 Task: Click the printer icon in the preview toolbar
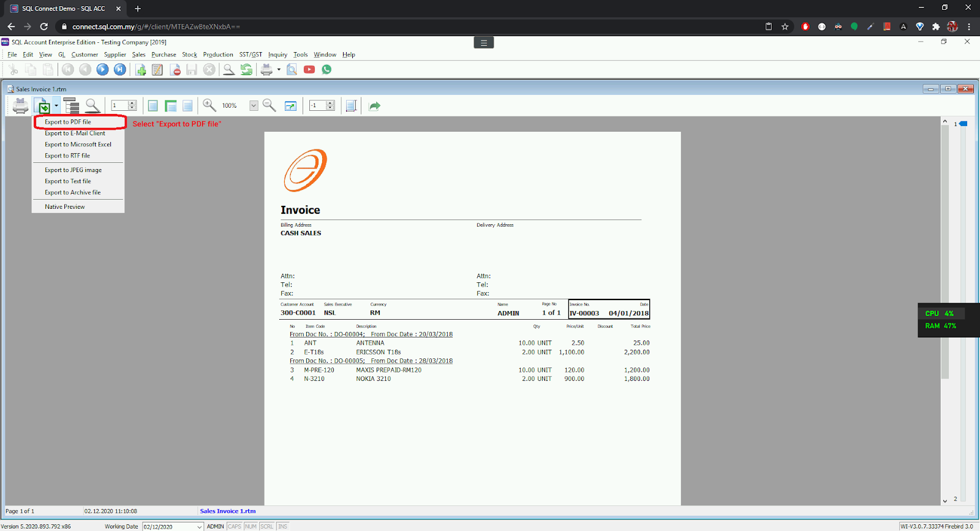[x=20, y=106]
